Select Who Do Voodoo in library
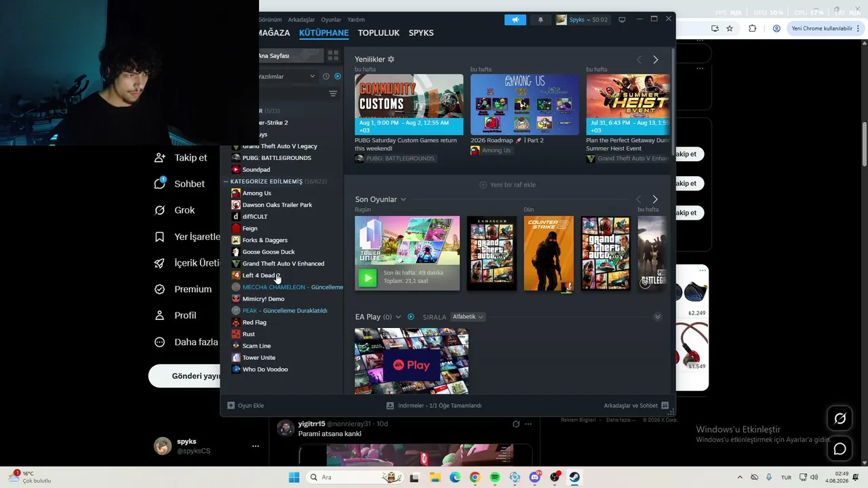868x488 pixels. [264, 369]
